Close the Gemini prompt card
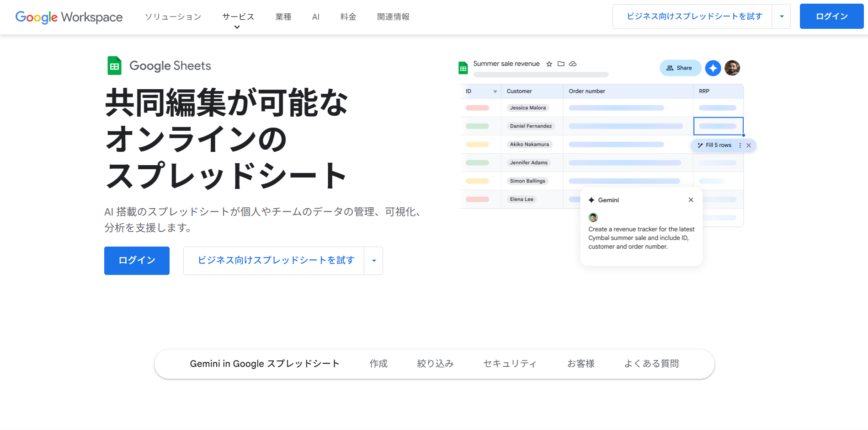868x430 pixels. [x=691, y=200]
